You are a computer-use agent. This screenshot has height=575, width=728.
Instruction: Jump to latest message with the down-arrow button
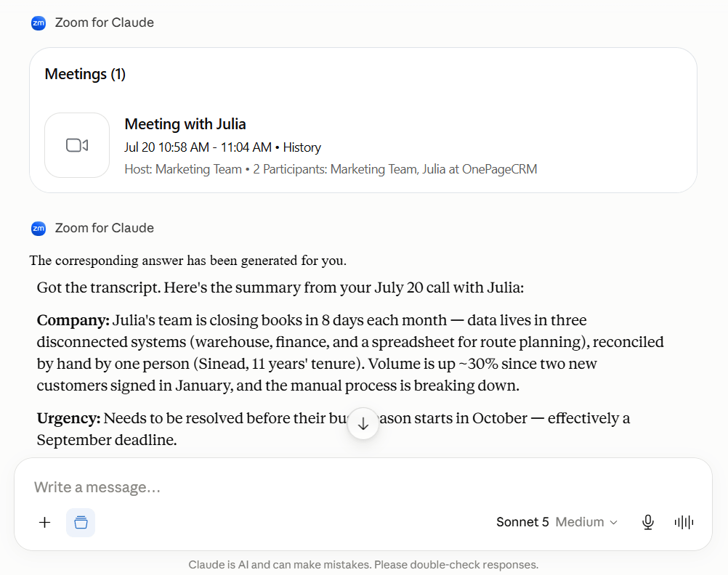click(x=363, y=423)
